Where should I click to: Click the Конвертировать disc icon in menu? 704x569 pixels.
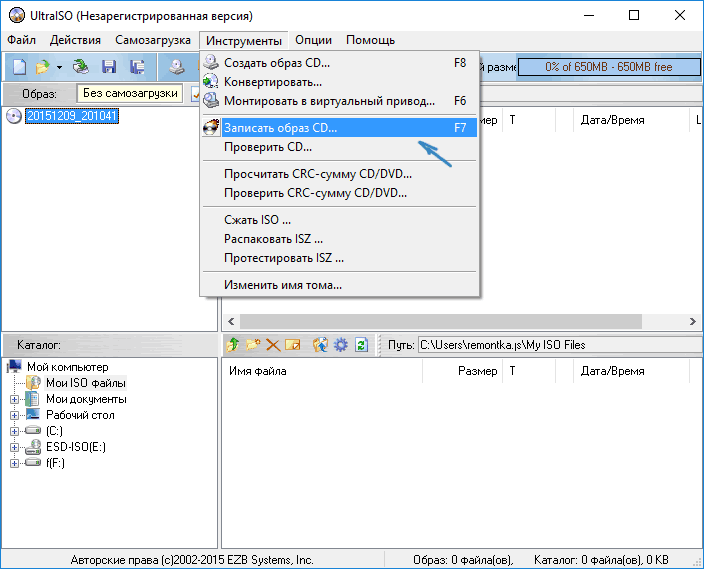[x=211, y=82]
